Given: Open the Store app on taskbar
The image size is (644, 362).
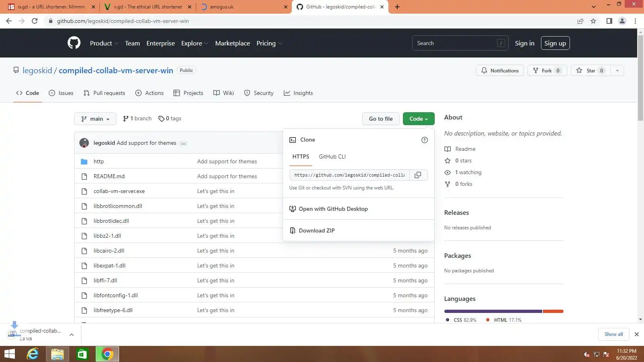Looking at the screenshot, I should coord(82,354).
